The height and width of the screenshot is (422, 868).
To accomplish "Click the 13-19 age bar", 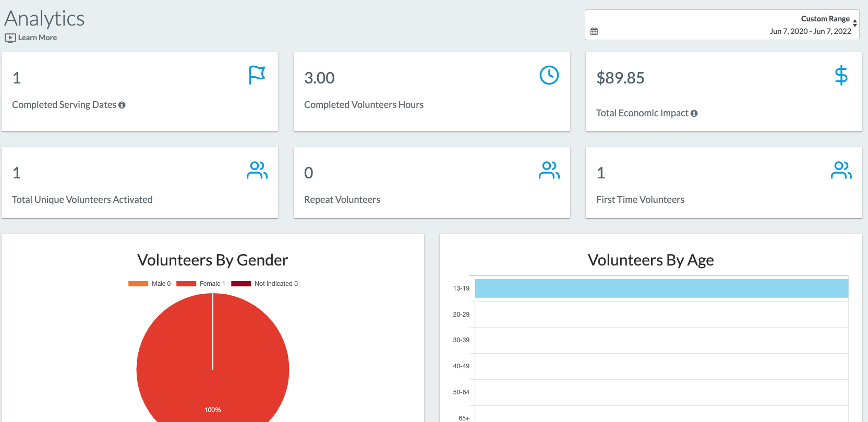I will [x=661, y=288].
